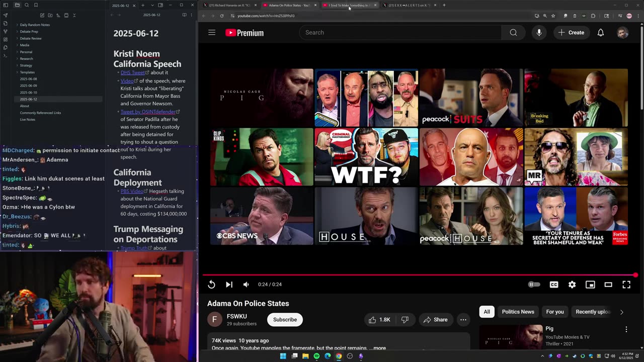
Task: Create a new note with the pencil icon
Action: [42, 16]
